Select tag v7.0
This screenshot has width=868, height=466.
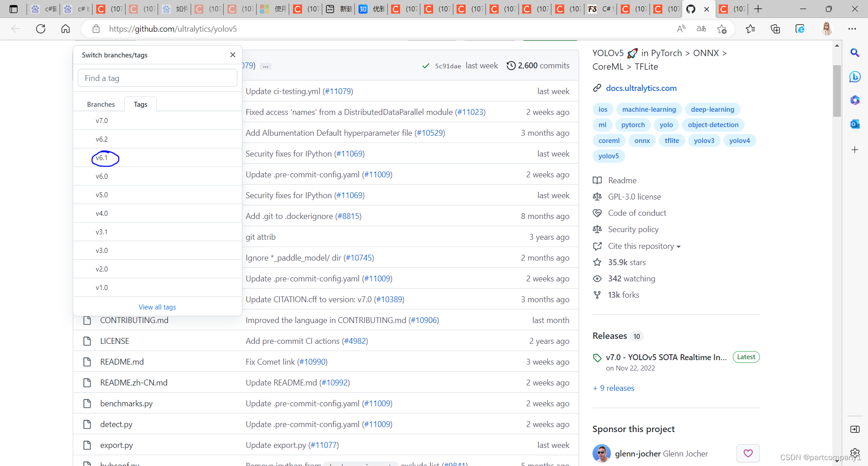(157, 121)
